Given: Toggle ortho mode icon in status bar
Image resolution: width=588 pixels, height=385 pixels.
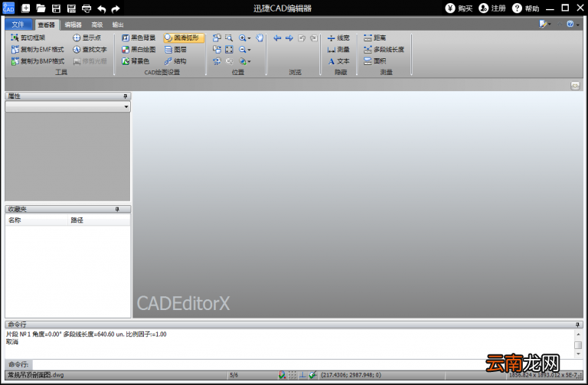Looking at the screenshot, I should [302, 375].
